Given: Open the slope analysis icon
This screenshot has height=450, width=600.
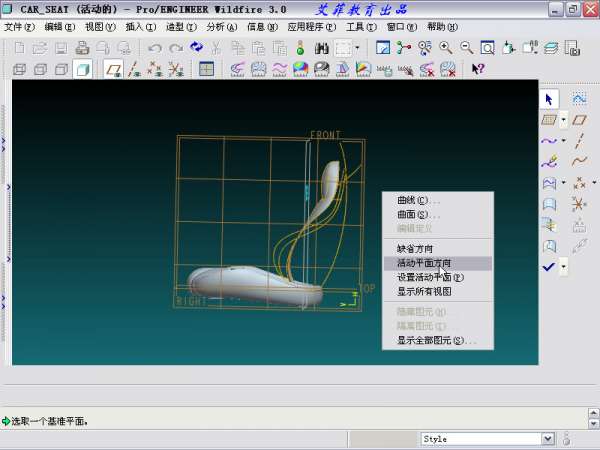Looking at the screenshot, I should pyautogui.click(x=364, y=69).
